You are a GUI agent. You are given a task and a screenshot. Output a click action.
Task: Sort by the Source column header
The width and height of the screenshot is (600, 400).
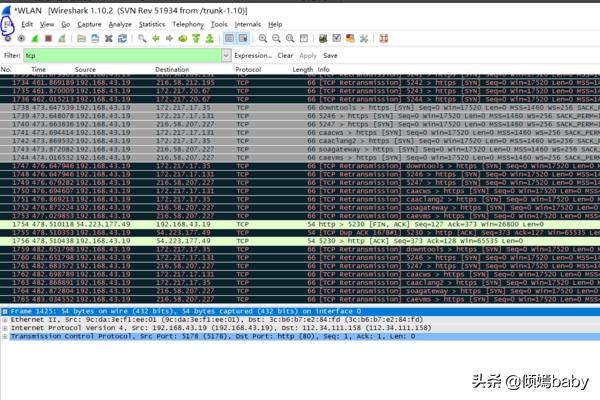click(x=85, y=70)
